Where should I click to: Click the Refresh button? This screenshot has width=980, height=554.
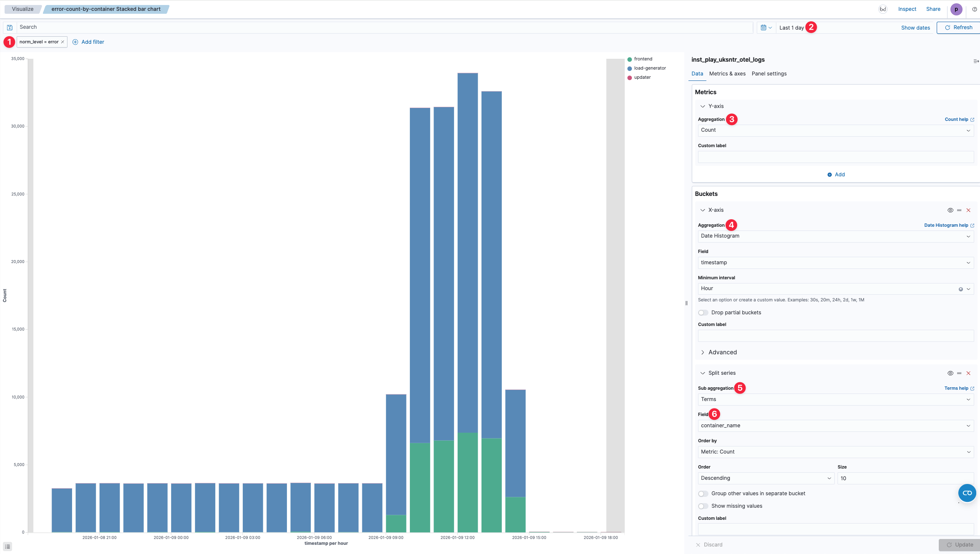coord(959,28)
